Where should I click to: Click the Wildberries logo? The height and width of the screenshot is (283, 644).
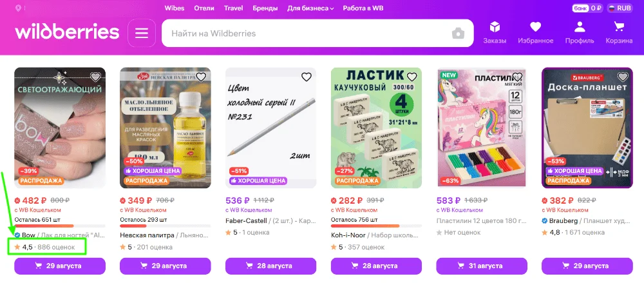[x=68, y=32]
